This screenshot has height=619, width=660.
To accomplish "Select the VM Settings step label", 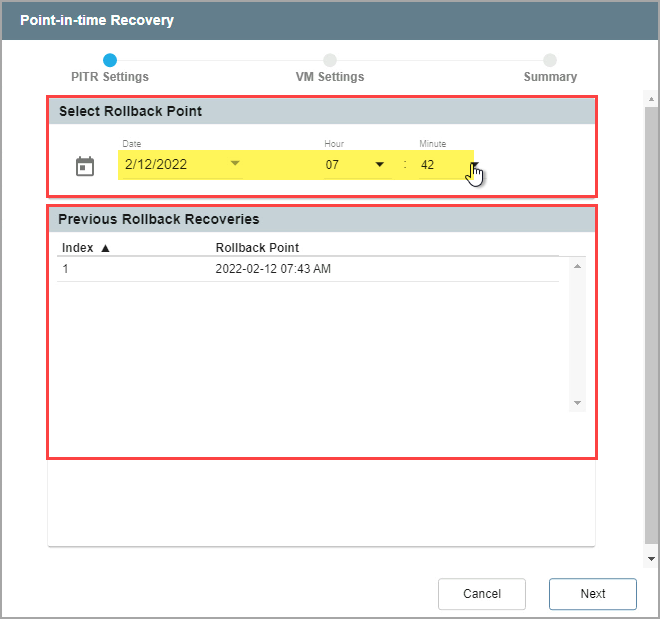I will tap(330, 77).
